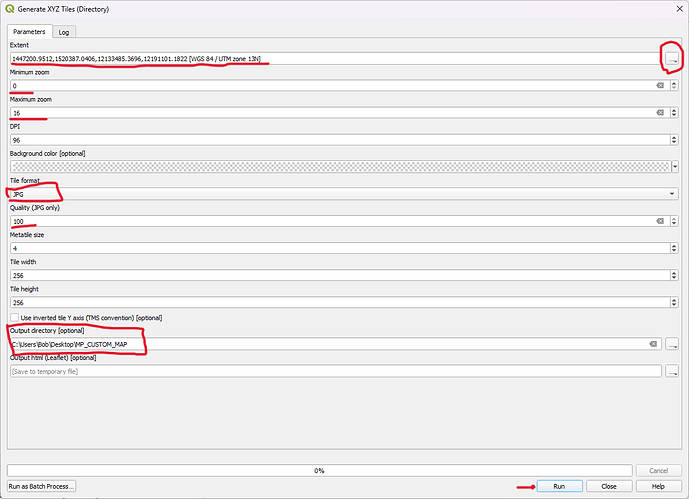This screenshot has height=499, width=689.
Task: Open the Help button
Action: [x=658, y=486]
